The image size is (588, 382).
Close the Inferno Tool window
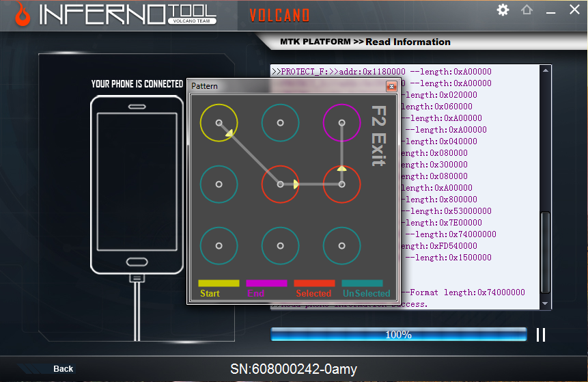pyautogui.click(x=574, y=10)
